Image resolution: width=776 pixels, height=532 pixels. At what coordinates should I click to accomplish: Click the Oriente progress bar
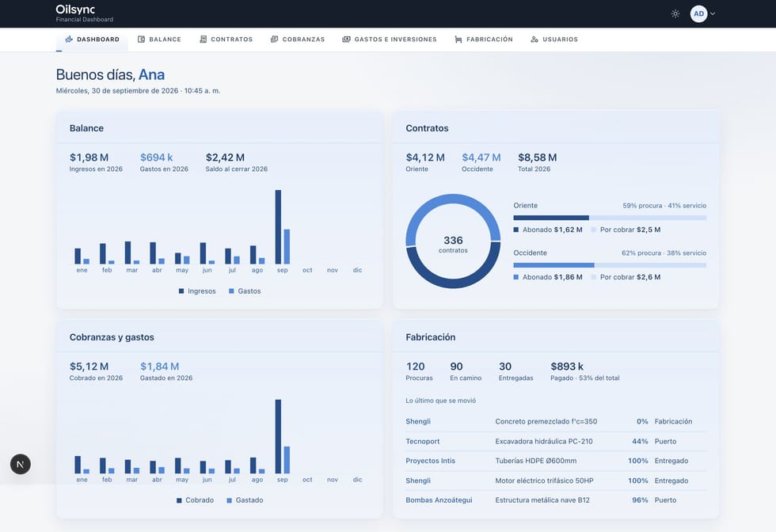[x=610, y=218]
